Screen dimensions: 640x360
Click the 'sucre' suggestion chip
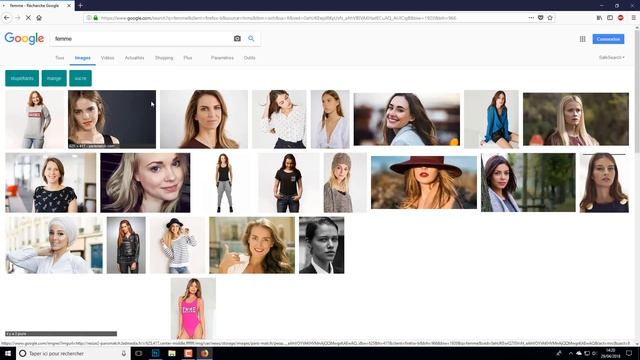80,78
